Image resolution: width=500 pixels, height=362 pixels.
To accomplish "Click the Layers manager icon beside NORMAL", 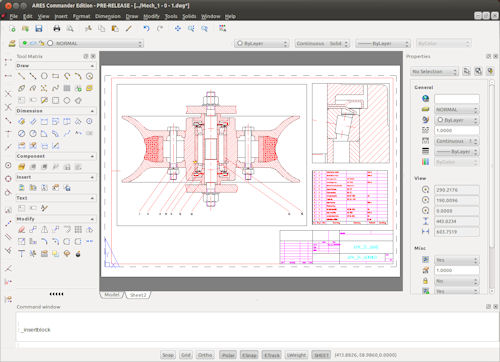I will [x=12, y=43].
